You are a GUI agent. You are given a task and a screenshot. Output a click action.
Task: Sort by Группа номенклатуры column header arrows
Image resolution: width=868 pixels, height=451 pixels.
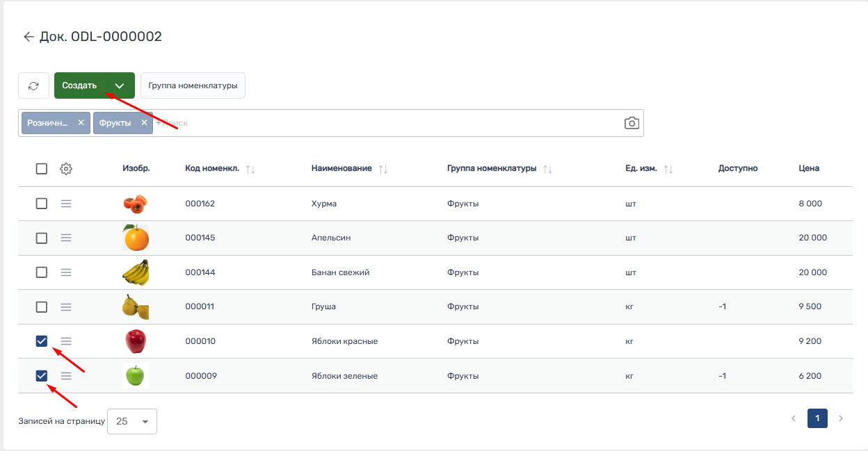click(547, 169)
